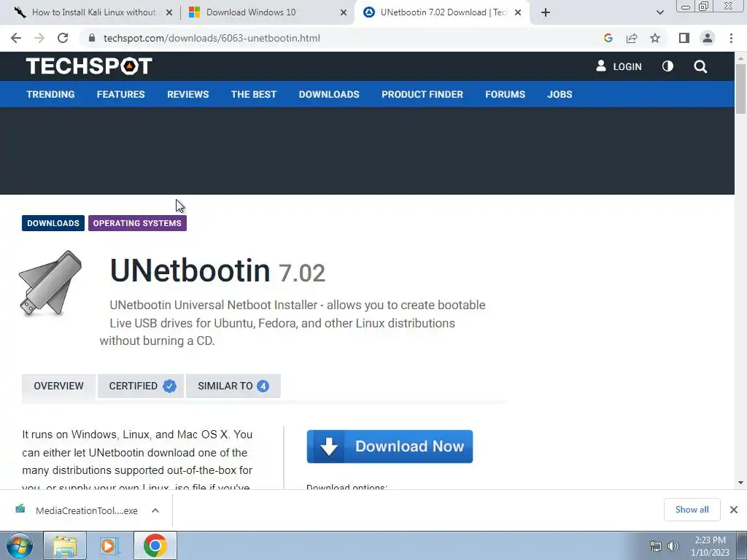The image size is (747, 560).
Task: Close the UNetbootin 7.02 Download tab
Action: point(518,12)
